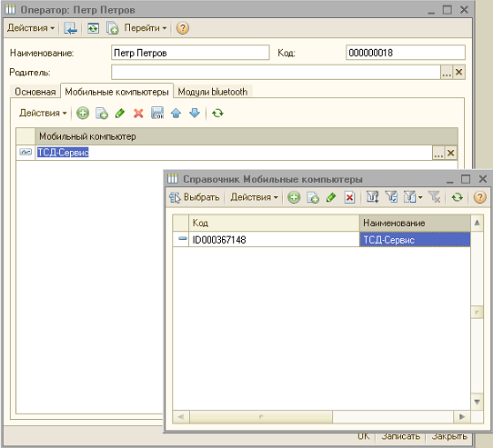Open the filter history dropdown in Справочник
Screen dimensions: 493x448
point(413,197)
